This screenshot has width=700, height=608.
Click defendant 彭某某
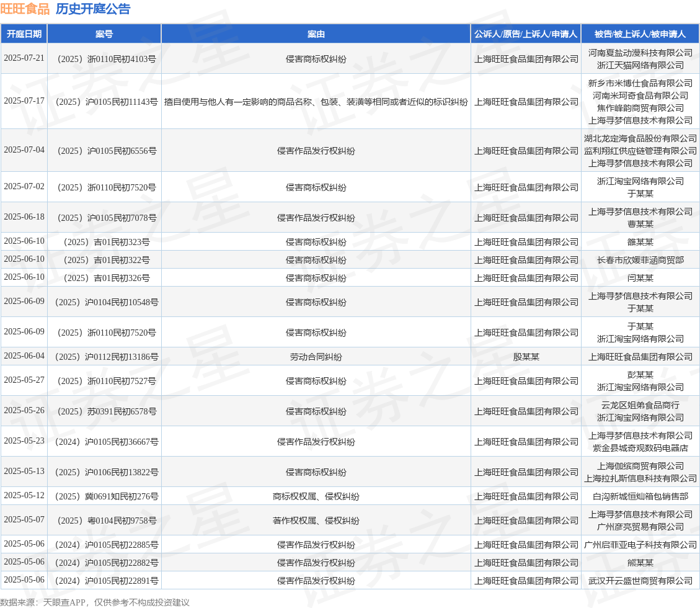tap(640, 374)
